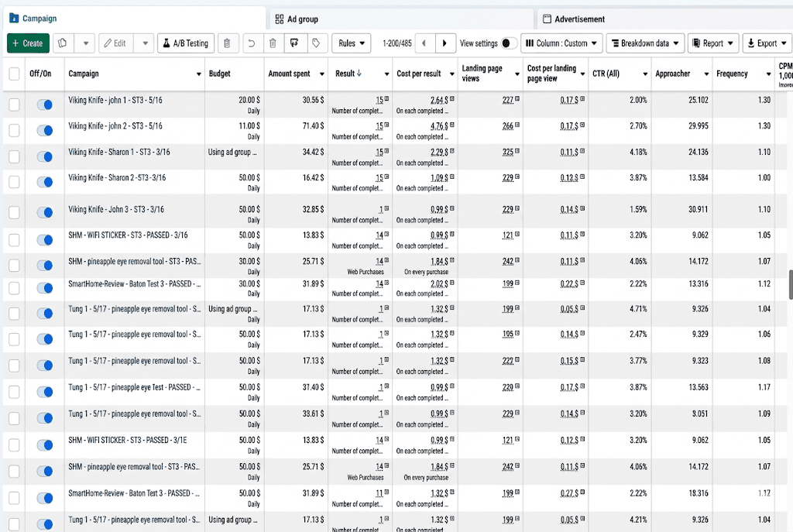793x532 pixels.
Task: Click the Report document icon
Action: [x=696, y=43]
